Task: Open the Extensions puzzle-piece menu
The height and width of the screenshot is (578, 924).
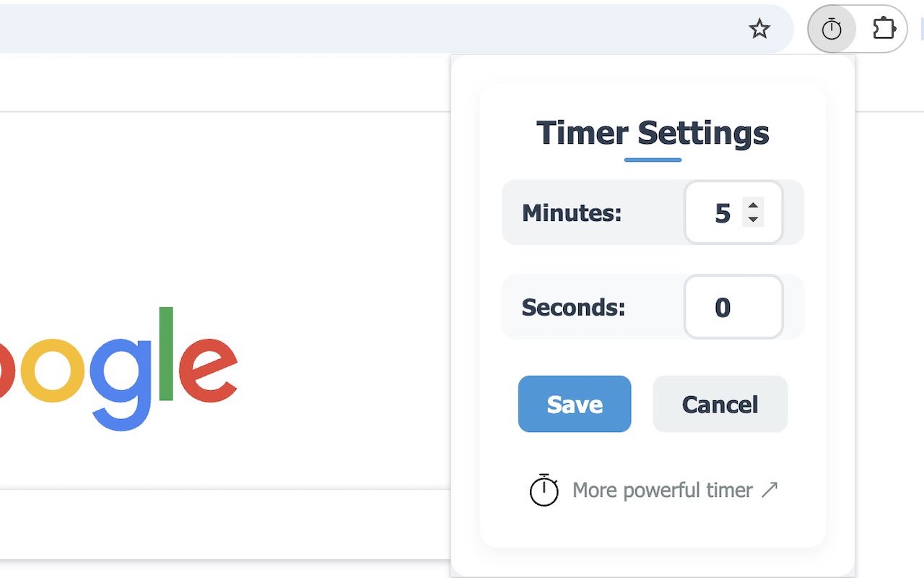Action: pos(884,29)
